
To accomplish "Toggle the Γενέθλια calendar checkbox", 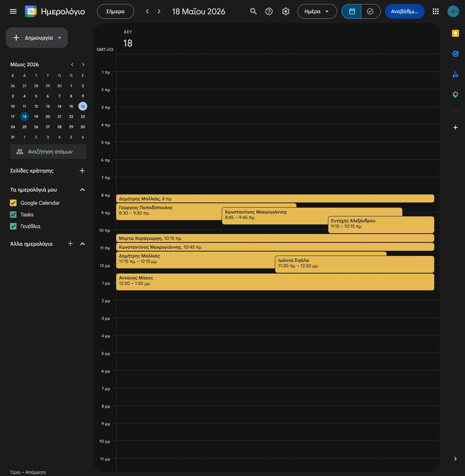I will coord(13,226).
